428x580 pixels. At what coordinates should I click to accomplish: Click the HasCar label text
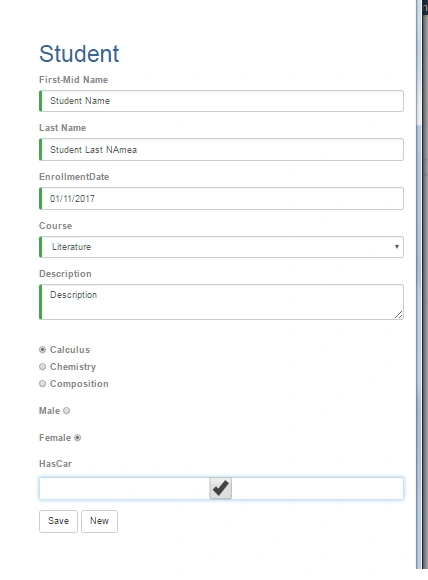point(55,464)
